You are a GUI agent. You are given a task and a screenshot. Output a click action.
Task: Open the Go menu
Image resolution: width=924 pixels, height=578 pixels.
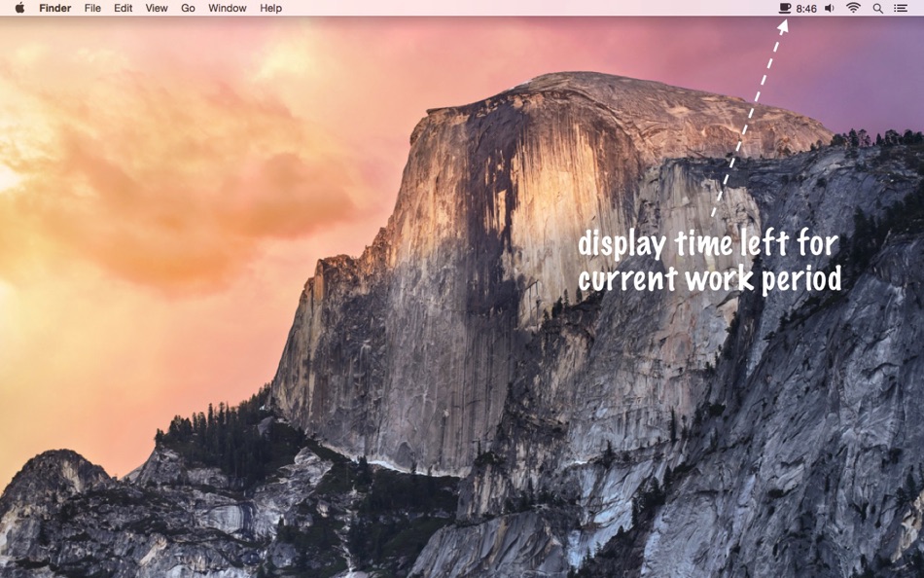[188, 8]
